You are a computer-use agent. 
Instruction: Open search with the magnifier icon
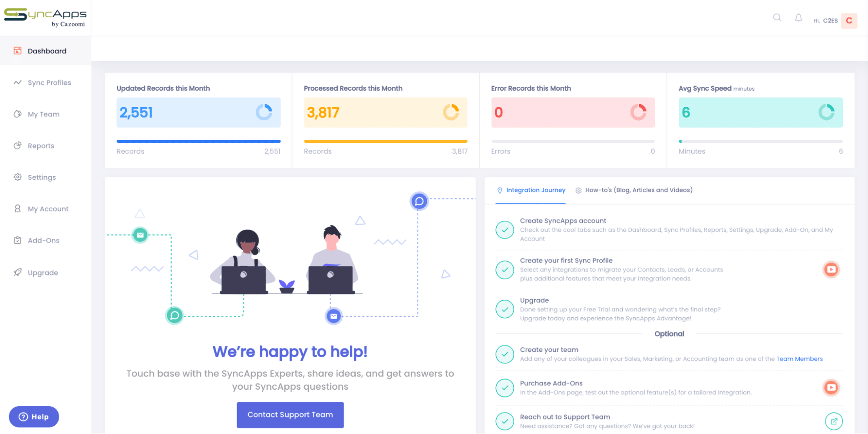(777, 17)
